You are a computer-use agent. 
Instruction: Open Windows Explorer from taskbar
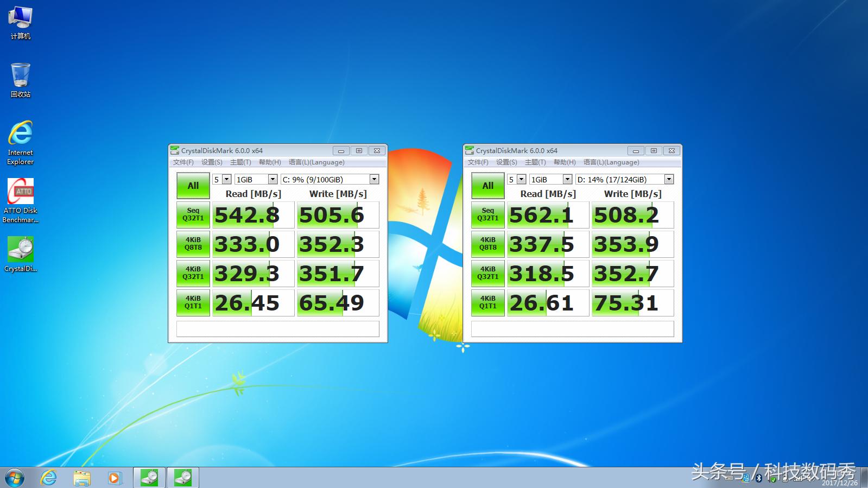[82, 478]
